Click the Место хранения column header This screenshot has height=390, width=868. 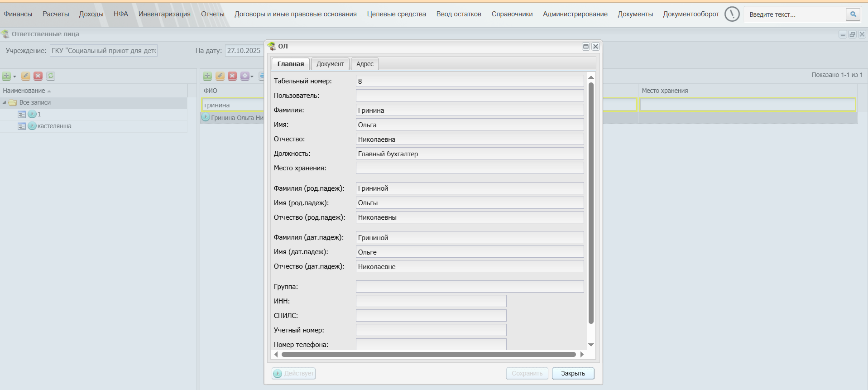748,91
